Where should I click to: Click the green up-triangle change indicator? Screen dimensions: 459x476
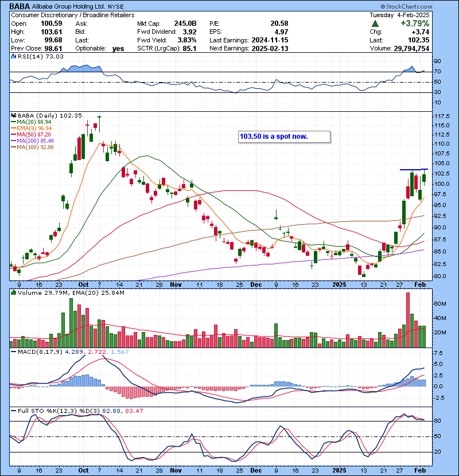375,24
